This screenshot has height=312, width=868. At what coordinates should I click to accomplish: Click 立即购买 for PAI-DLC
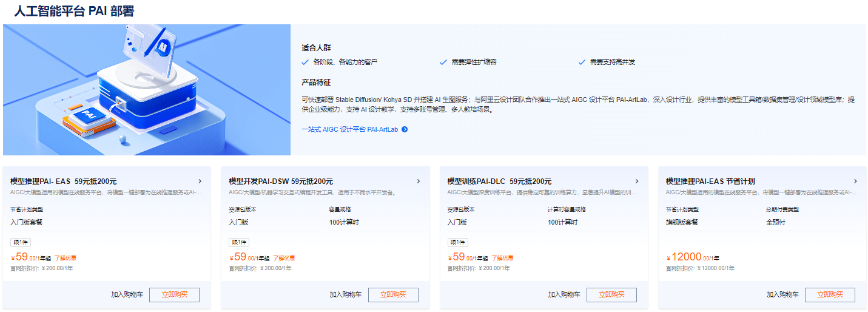point(611,294)
